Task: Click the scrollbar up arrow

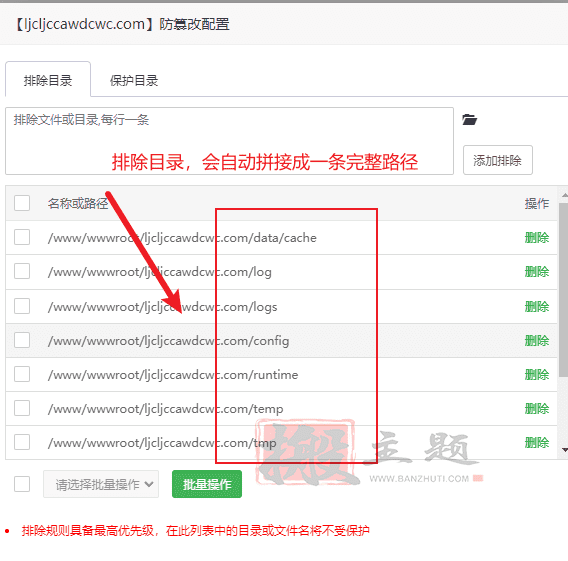Action: (564, 196)
